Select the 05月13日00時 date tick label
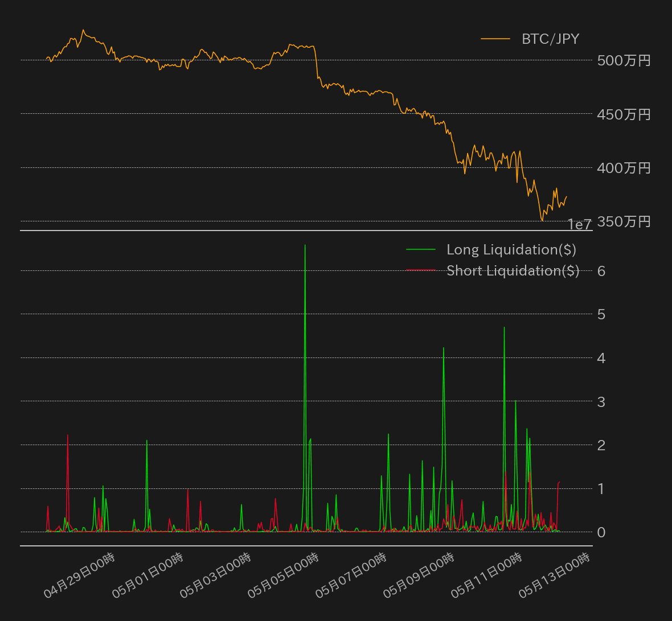672x621 pixels. coord(554,575)
